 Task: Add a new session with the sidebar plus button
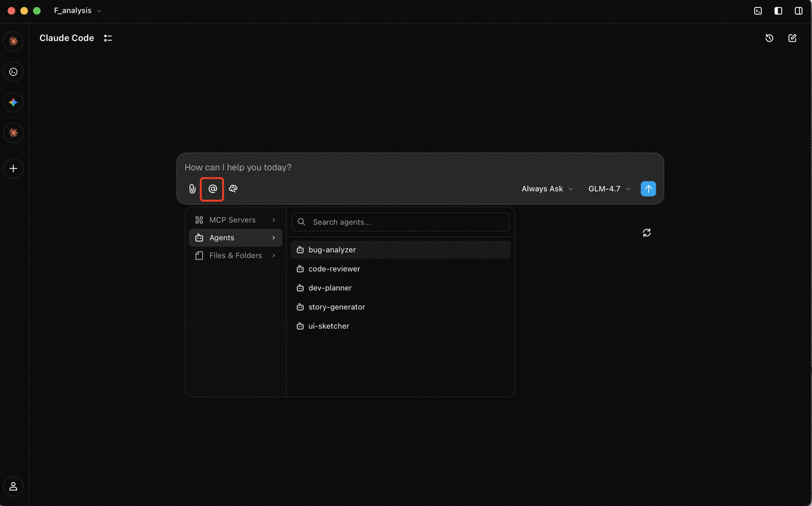13,169
